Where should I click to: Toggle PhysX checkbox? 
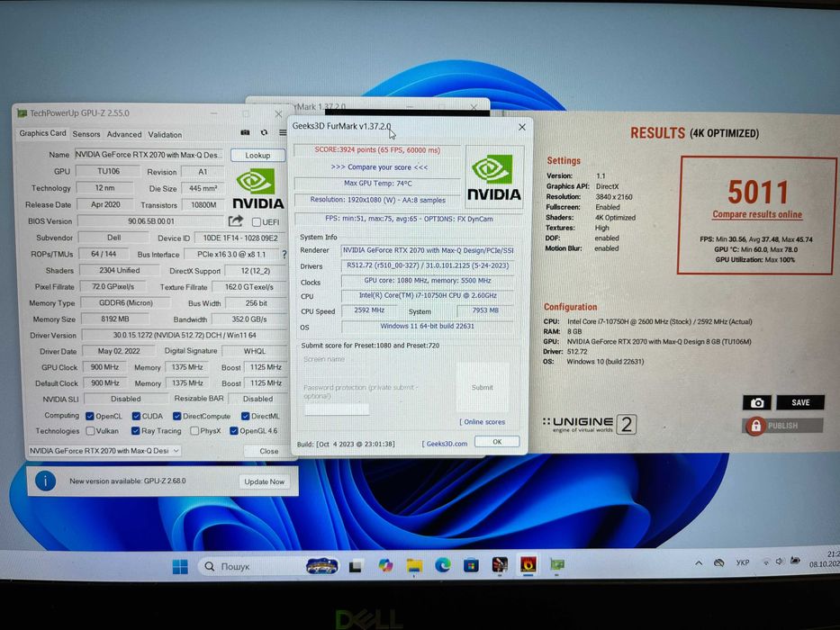click(194, 431)
